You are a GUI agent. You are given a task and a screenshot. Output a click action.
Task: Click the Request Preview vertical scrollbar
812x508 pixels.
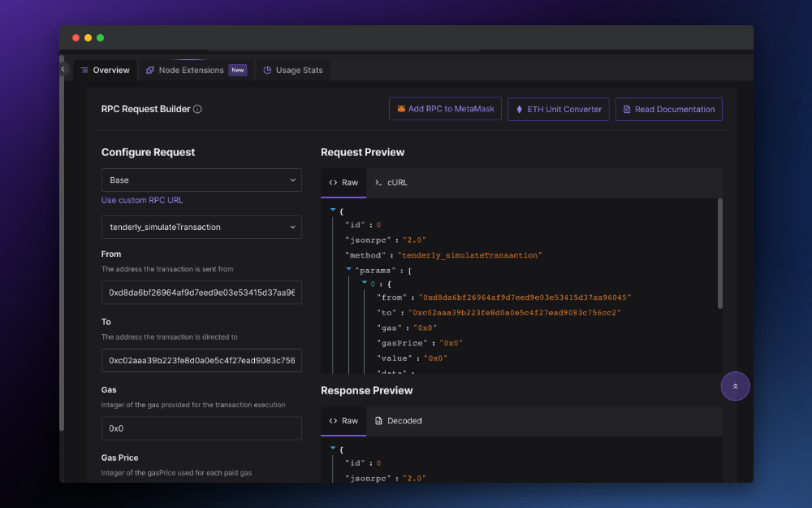[x=719, y=254]
